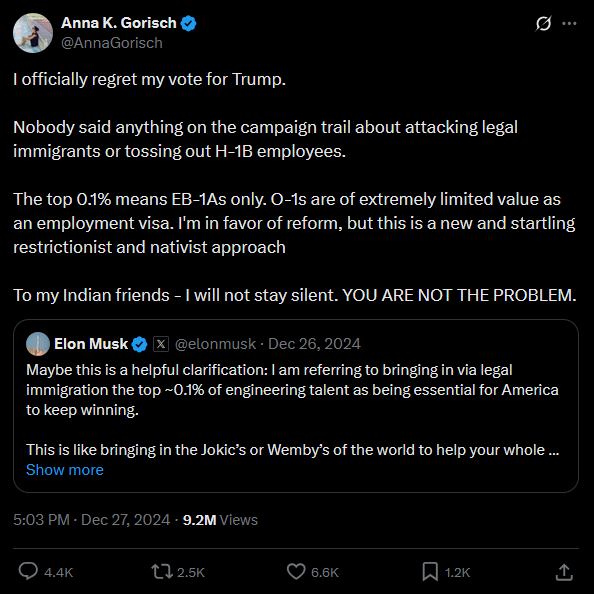Image resolution: width=594 pixels, height=594 pixels.
Task: Click the Dec 26, 2024 quoted tweet date
Action: 314,344
